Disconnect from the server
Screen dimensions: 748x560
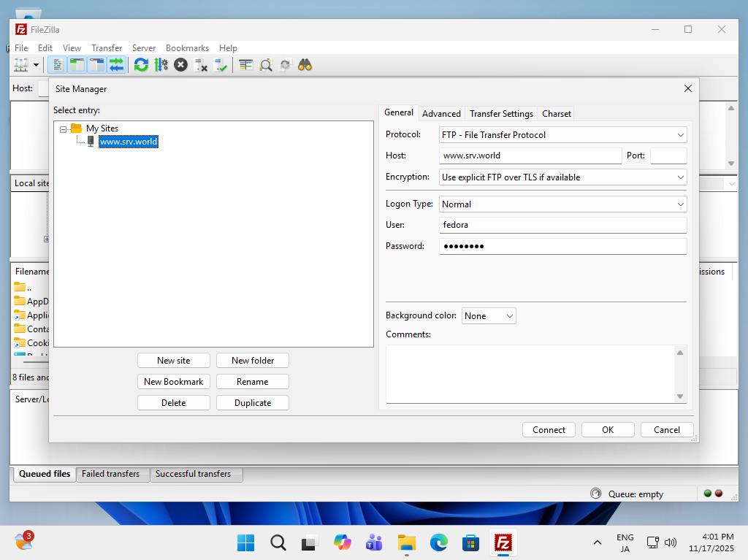tap(201, 65)
